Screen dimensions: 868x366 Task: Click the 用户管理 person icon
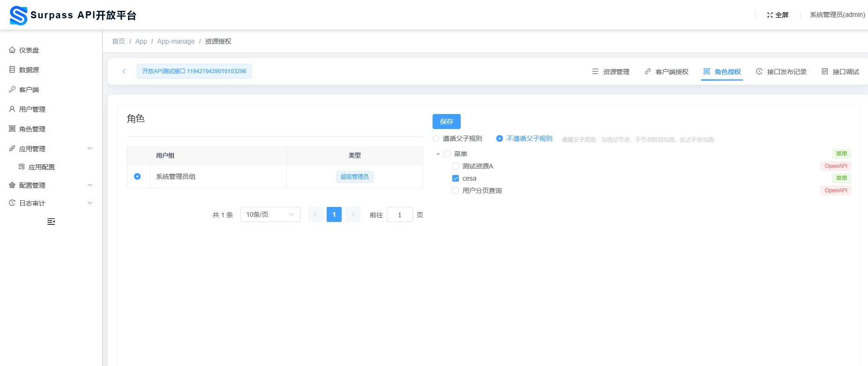[x=12, y=109]
